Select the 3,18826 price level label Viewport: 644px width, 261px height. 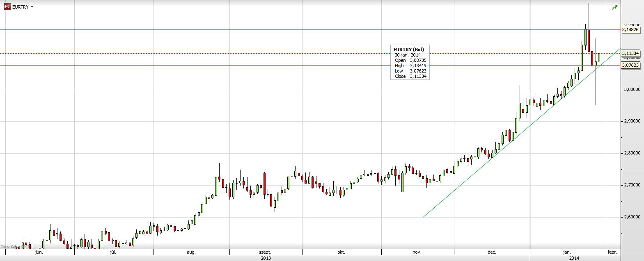[630, 30]
